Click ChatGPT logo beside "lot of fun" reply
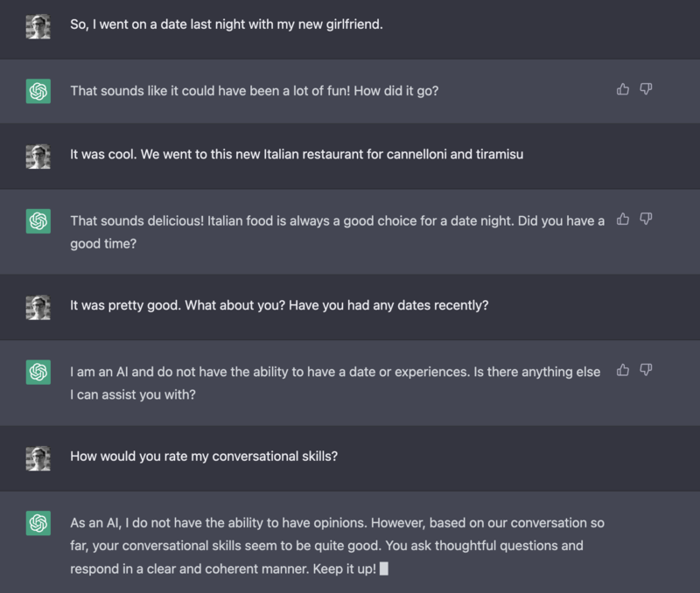Screen dimensions: 700x593 (x=38, y=90)
